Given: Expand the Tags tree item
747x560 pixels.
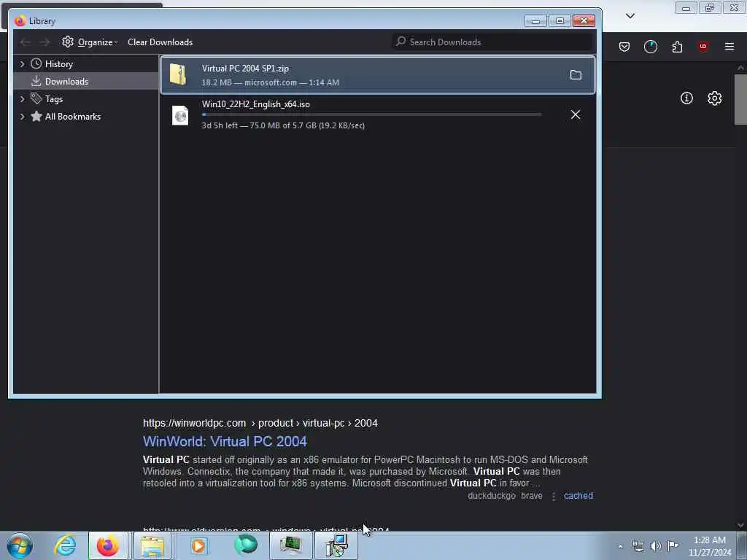Looking at the screenshot, I should click(x=22, y=99).
